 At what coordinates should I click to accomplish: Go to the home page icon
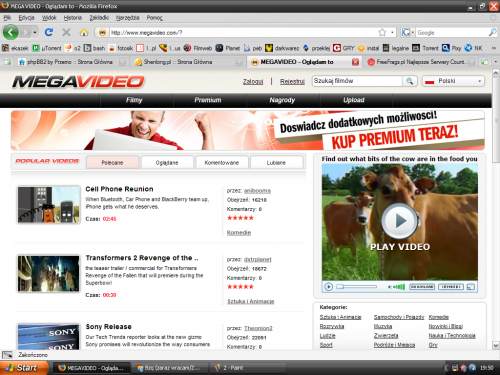tap(84, 32)
